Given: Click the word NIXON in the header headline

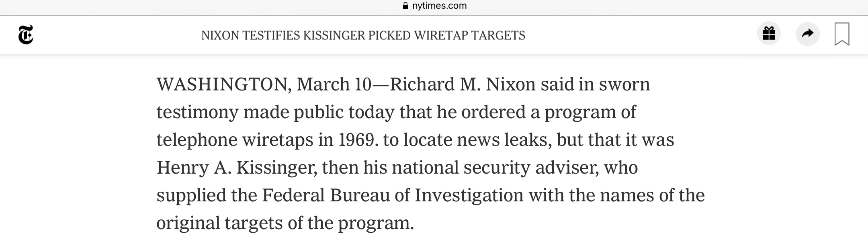Looking at the screenshot, I should tap(220, 36).
